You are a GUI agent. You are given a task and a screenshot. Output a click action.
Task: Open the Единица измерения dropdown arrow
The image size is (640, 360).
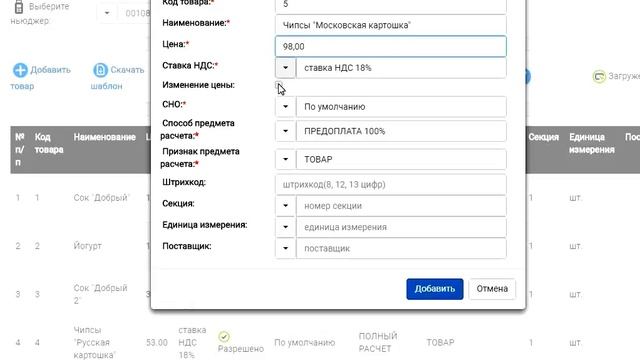[285, 227]
